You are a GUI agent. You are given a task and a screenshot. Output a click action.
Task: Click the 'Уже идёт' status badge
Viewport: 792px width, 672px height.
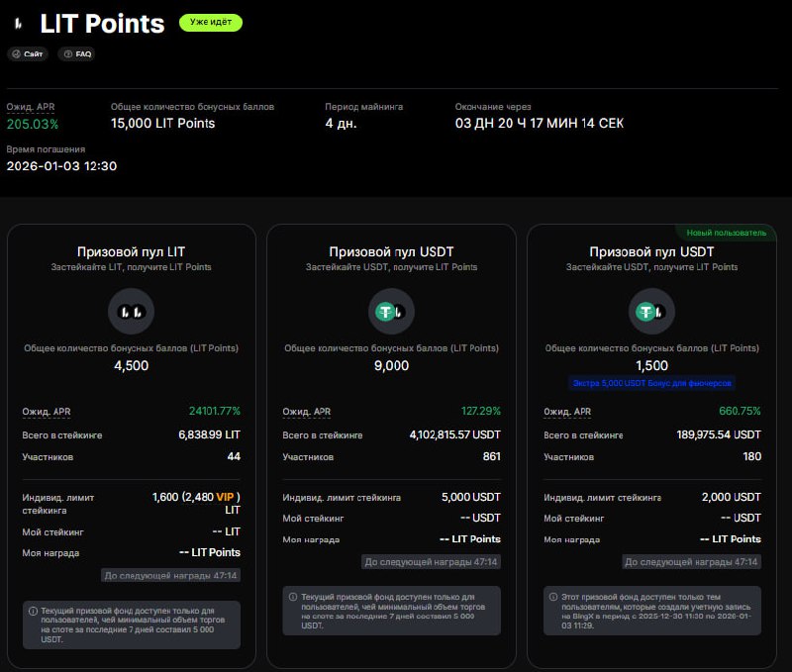211,22
